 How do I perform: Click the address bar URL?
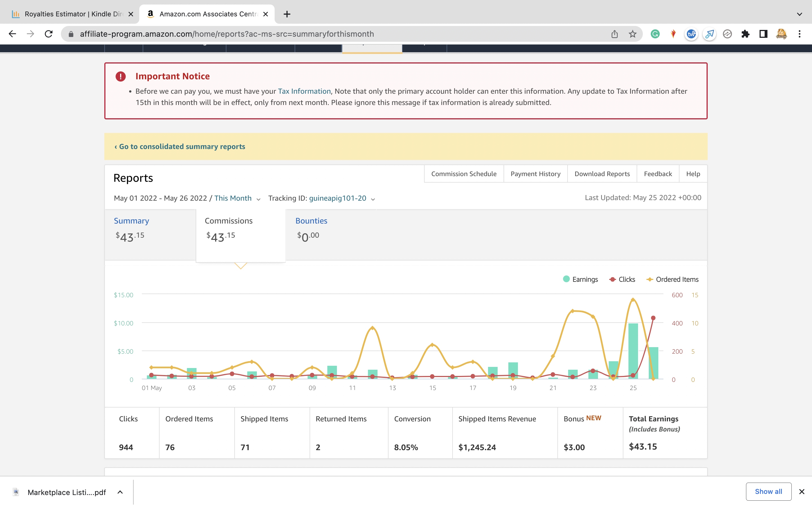coord(227,34)
